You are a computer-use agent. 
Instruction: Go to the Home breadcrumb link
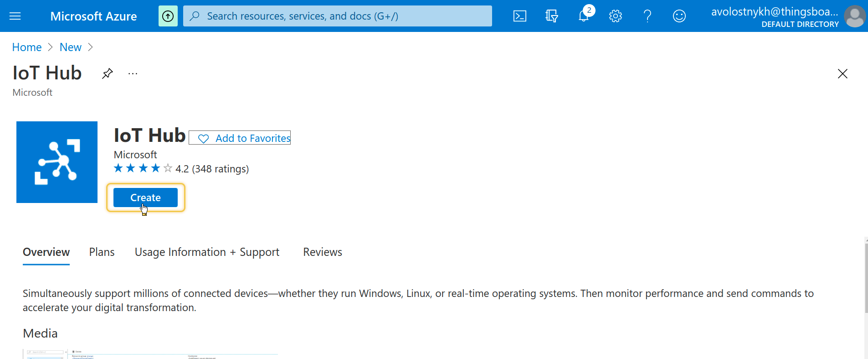tap(27, 47)
